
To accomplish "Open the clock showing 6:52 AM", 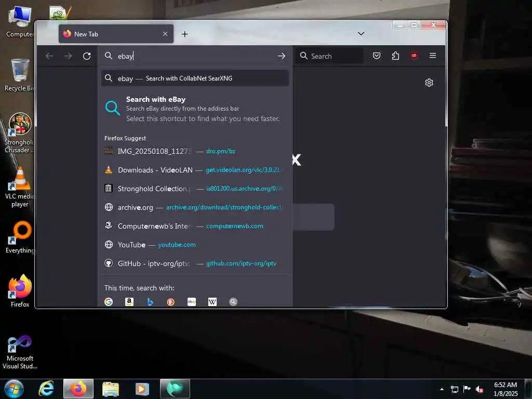I will pyautogui.click(x=506, y=389).
